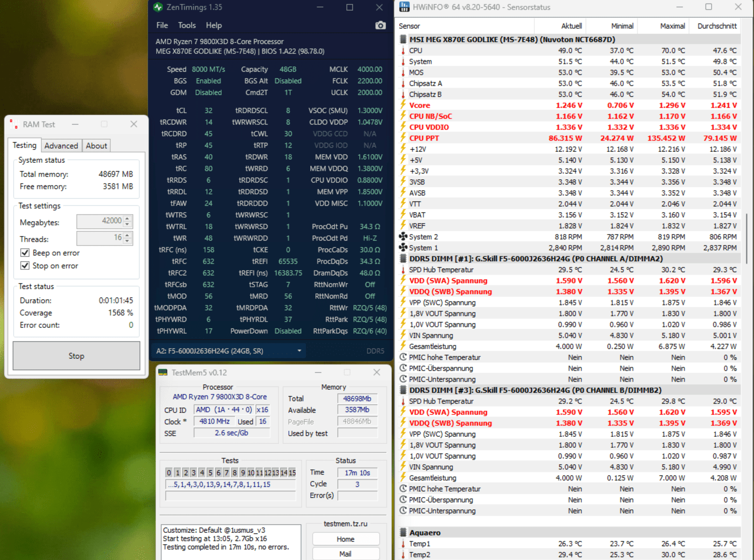The image size is (754, 560).
Task: Open the File menu in ZenTimings
Action: click(162, 25)
